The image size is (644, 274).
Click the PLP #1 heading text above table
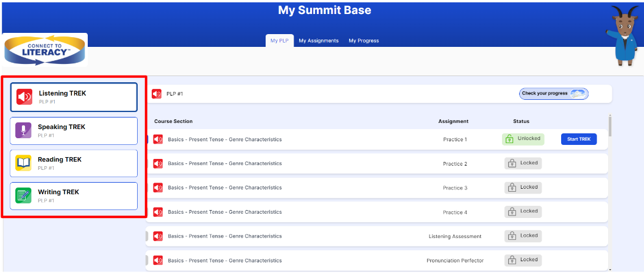point(174,94)
